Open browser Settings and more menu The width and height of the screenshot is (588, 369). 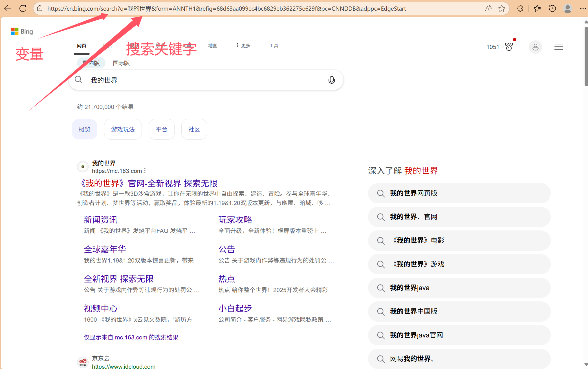[583, 8]
